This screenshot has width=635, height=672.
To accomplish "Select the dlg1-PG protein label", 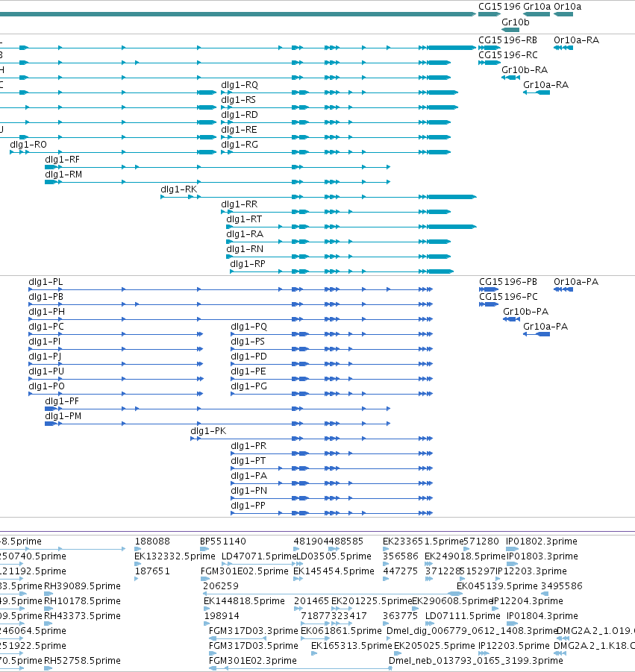I will (249, 386).
